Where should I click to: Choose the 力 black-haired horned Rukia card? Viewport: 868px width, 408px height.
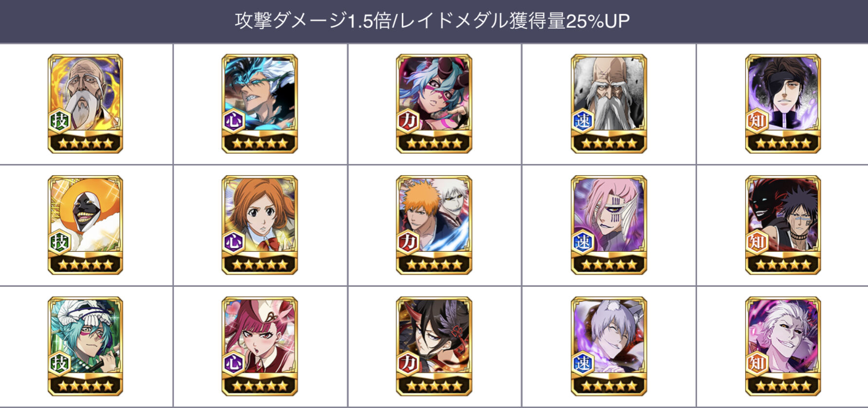click(x=434, y=346)
